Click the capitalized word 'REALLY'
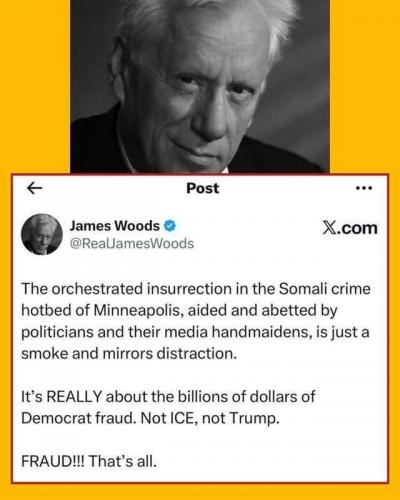 click(x=74, y=397)
